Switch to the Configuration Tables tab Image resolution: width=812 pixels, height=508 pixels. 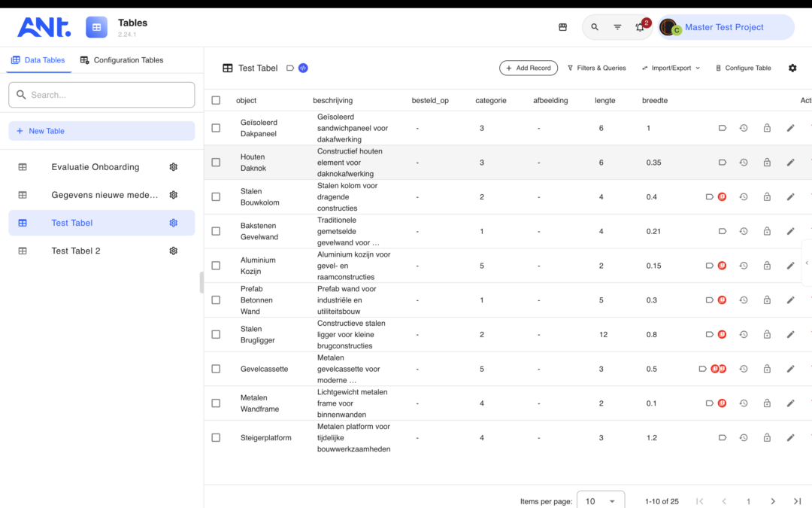[x=122, y=60]
